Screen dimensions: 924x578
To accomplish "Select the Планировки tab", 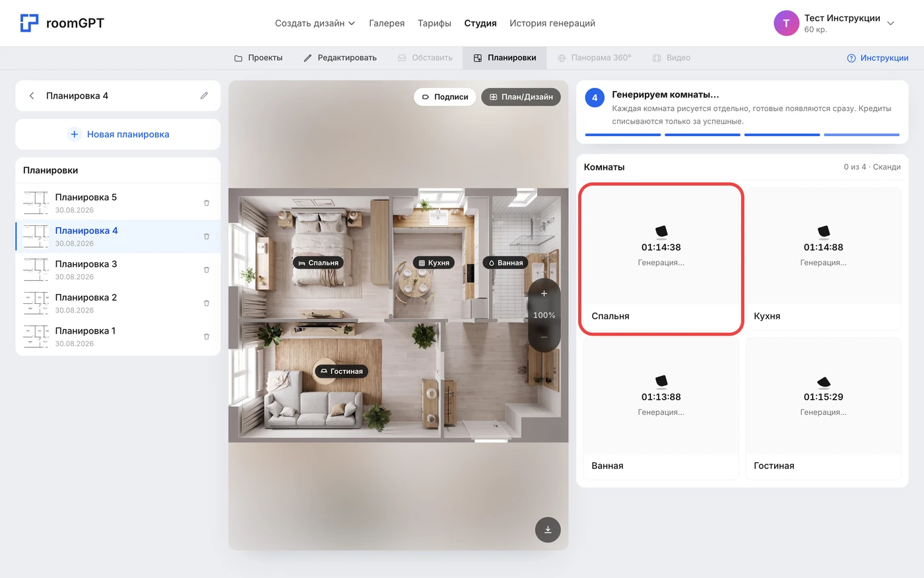I will coord(504,58).
